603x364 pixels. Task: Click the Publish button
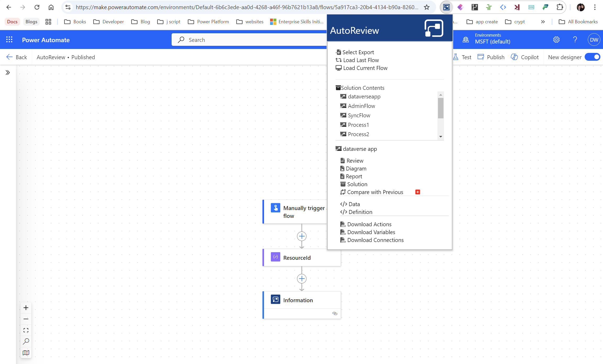click(491, 57)
